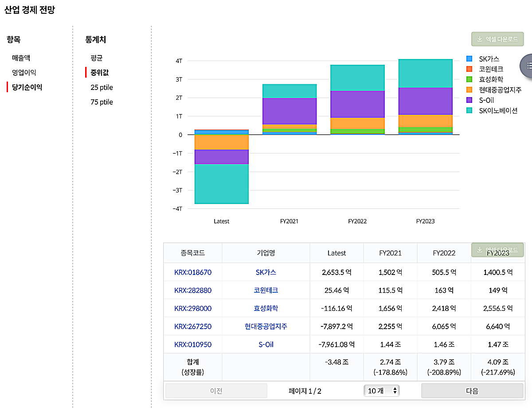Viewport: 532px width, 408px height.
Task: Click the 이전 previous page button
Action: pyautogui.click(x=216, y=391)
